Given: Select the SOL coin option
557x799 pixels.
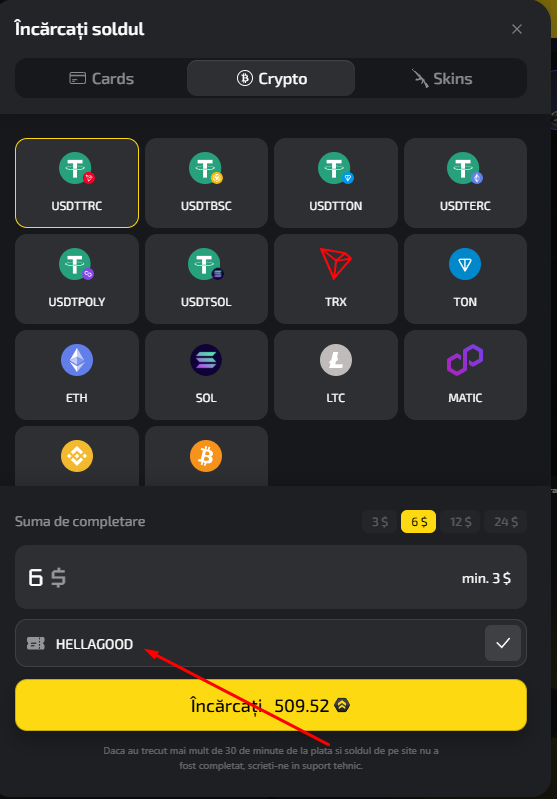Looking at the screenshot, I should [x=206, y=375].
